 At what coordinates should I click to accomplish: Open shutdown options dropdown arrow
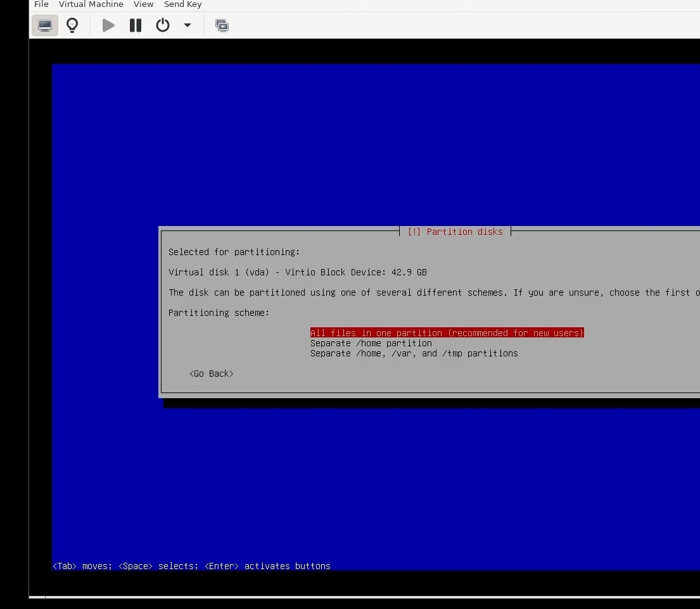188,25
